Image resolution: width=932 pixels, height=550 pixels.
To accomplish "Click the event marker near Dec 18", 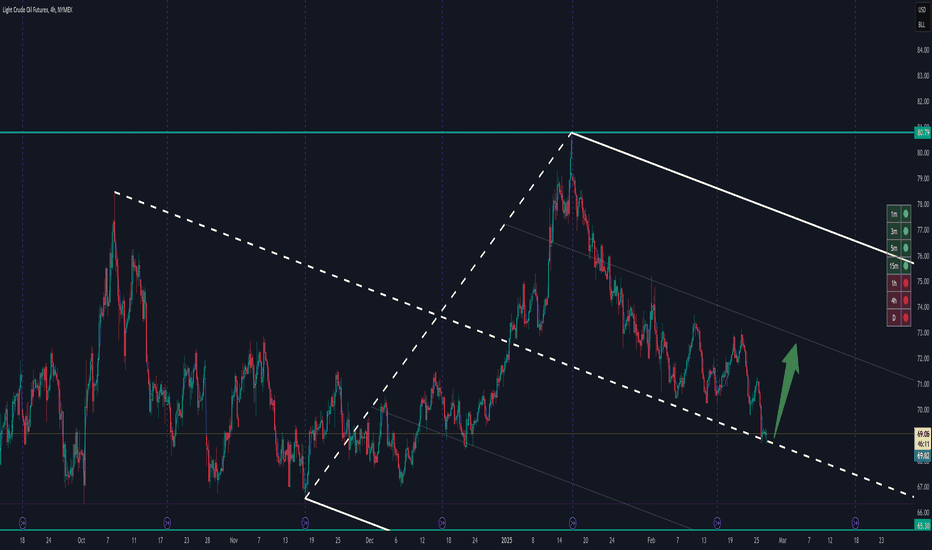I will coord(442,523).
